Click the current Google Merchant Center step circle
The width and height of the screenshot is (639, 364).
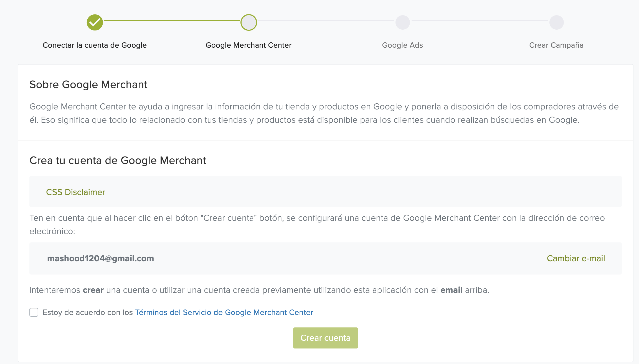coord(248,22)
